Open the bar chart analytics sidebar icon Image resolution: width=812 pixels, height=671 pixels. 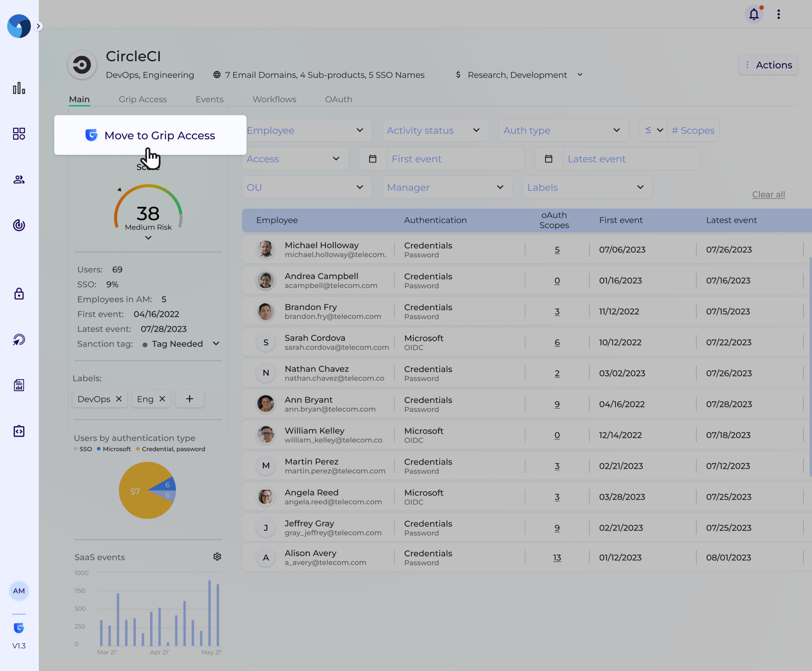pos(19,88)
